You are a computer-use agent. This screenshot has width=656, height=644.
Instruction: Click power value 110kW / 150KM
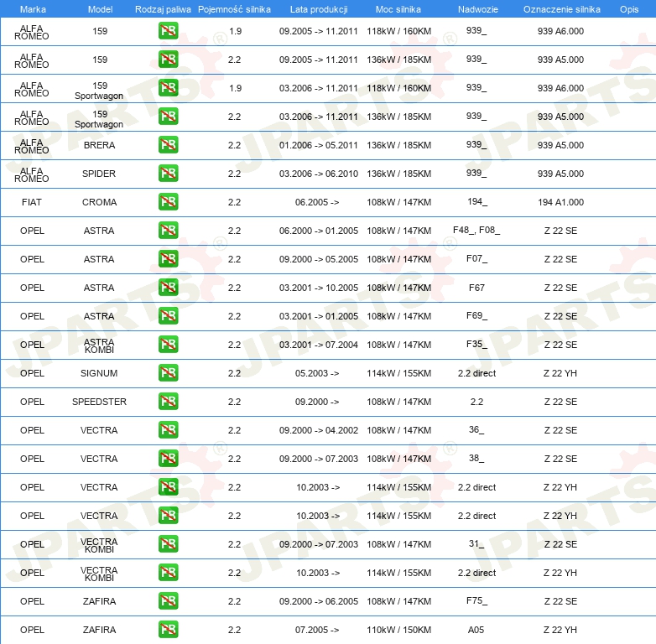(x=399, y=630)
